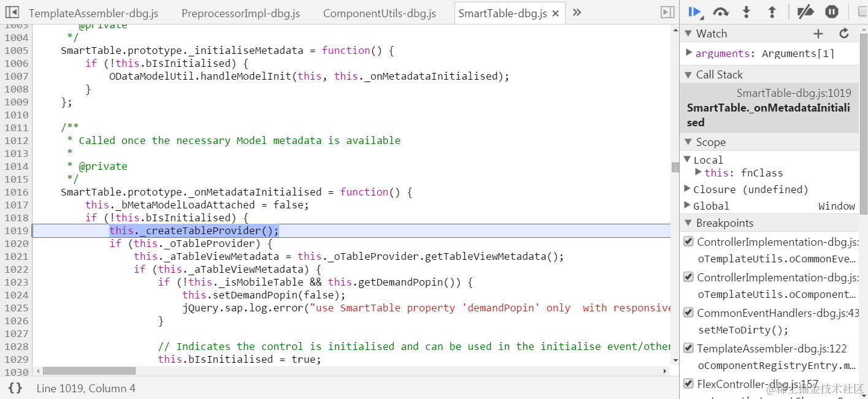
Task: Step out of the current function
Action: coord(772,12)
